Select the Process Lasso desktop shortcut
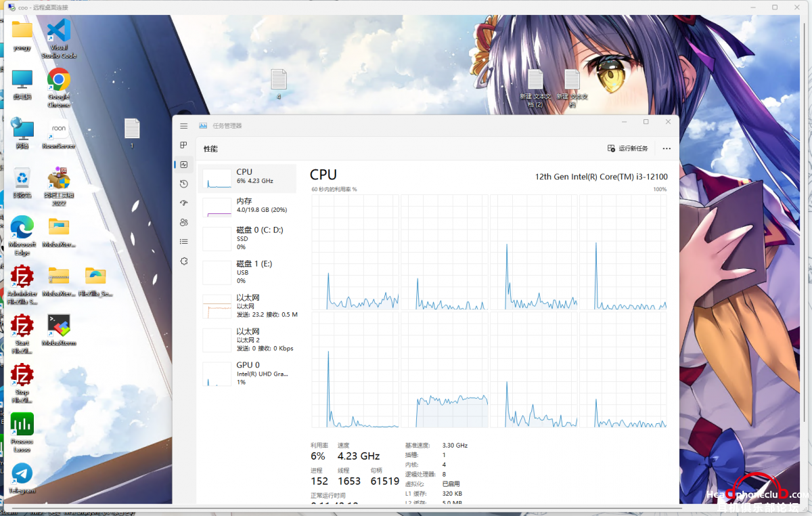This screenshot has height=516, width=812. click(x=22, y=433)
